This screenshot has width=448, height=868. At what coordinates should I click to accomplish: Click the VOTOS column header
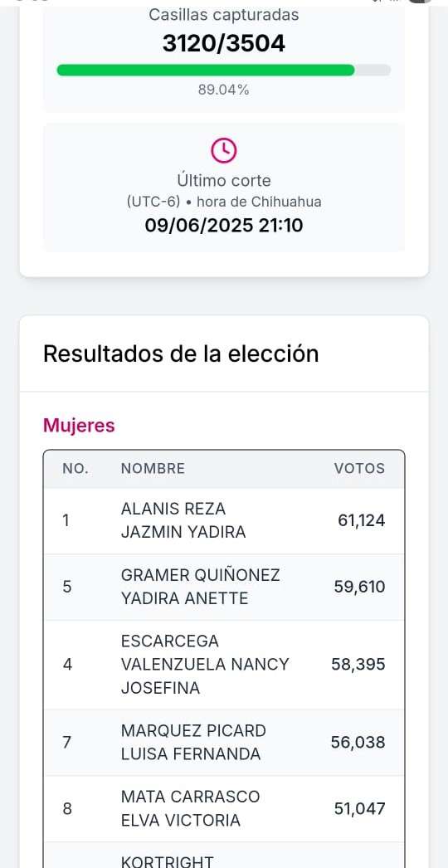(x=359, y=468)
